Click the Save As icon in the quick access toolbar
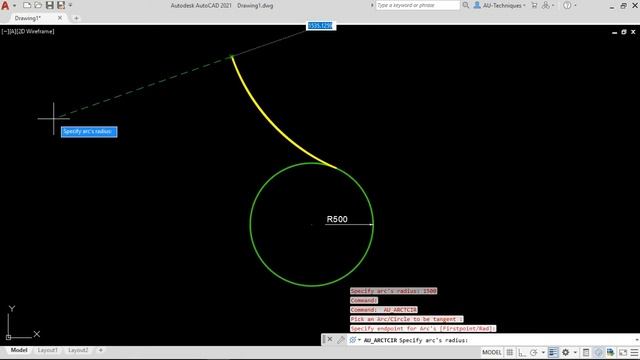This screenshot has width=640, height=360. pos(61,5)
